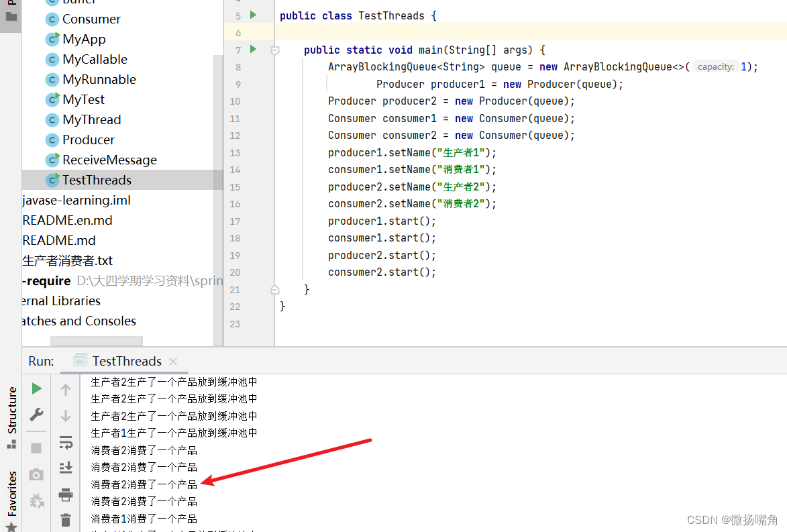The image size is (787, 532).
Task: Click MyTest runnable class icon
Action: click(52, 99)
